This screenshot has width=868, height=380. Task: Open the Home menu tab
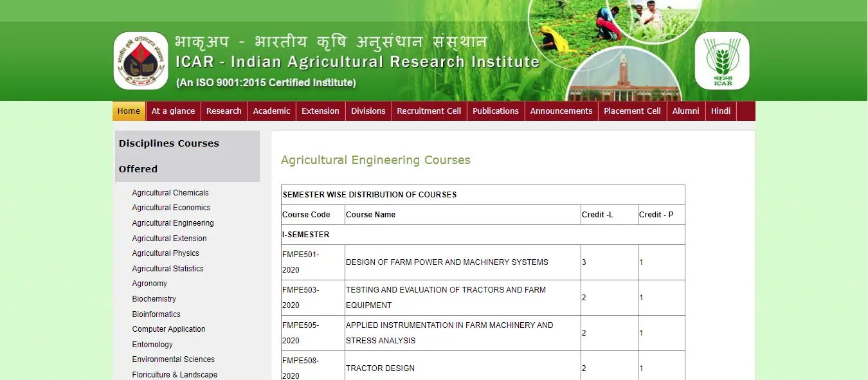(129, 111)
